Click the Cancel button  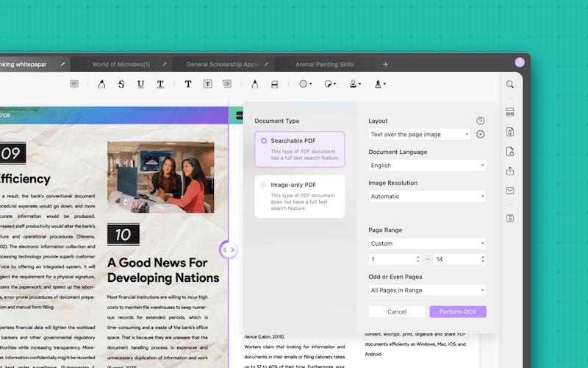pos(397,312)
